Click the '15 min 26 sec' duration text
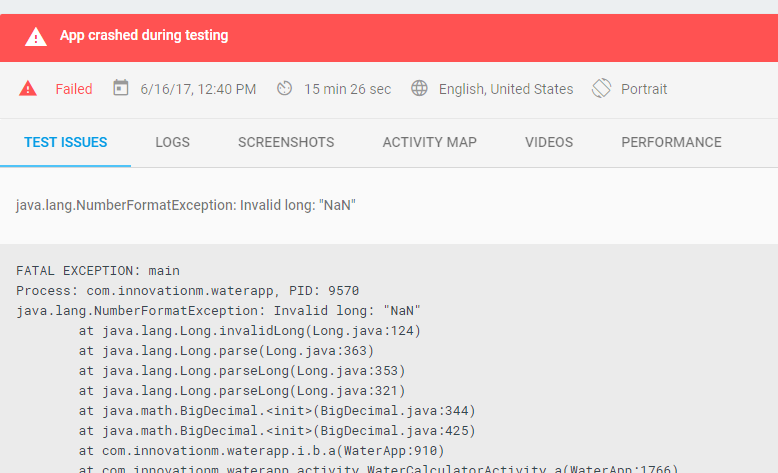The height and width of the screenshot is (473, 778). point(347,89)
